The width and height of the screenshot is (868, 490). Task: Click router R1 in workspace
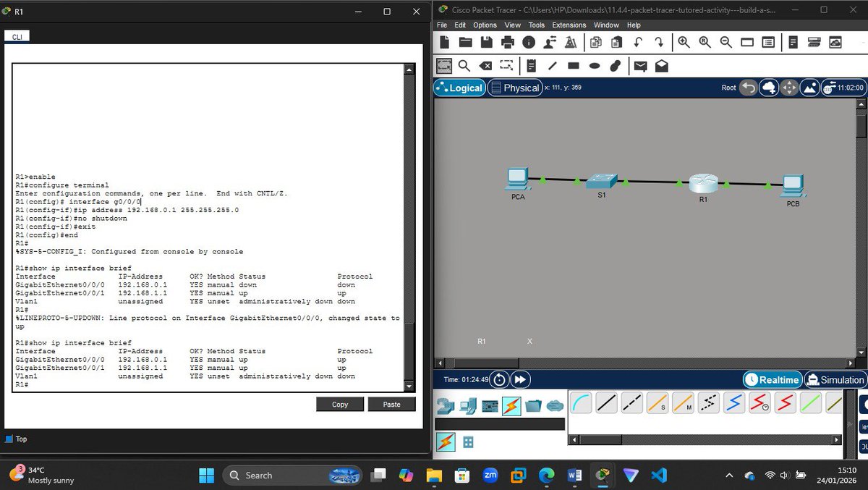click(x=702, y=183)
